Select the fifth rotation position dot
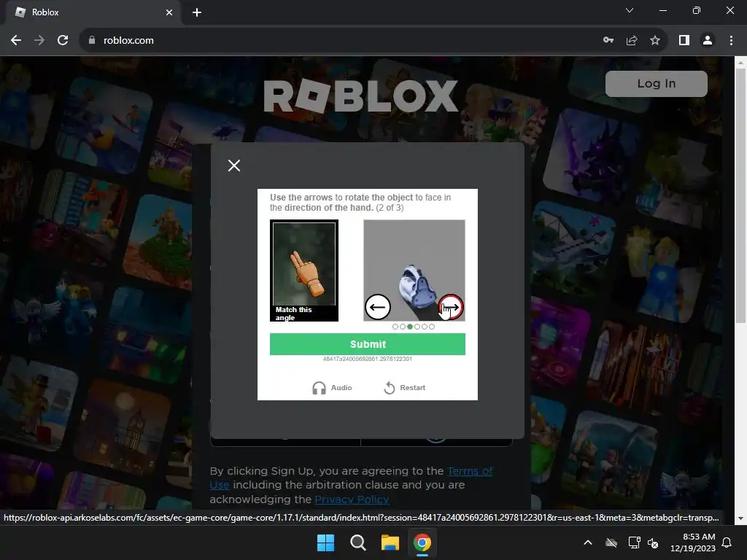 (x=425, y=327)
